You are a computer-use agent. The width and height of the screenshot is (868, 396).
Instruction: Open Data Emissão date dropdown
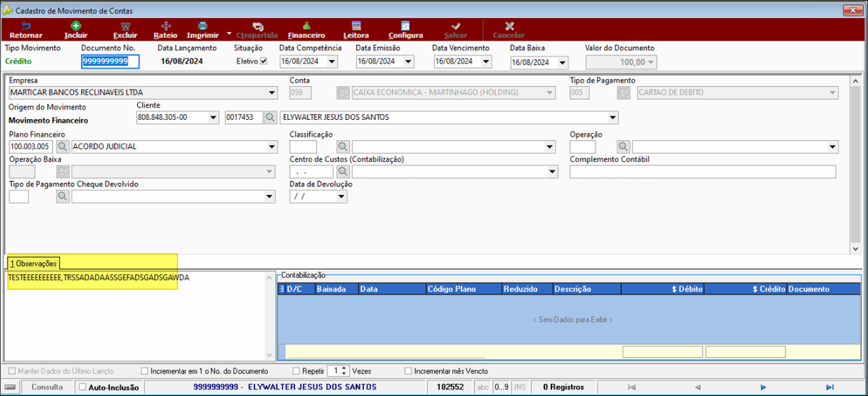tap(409, 62)
